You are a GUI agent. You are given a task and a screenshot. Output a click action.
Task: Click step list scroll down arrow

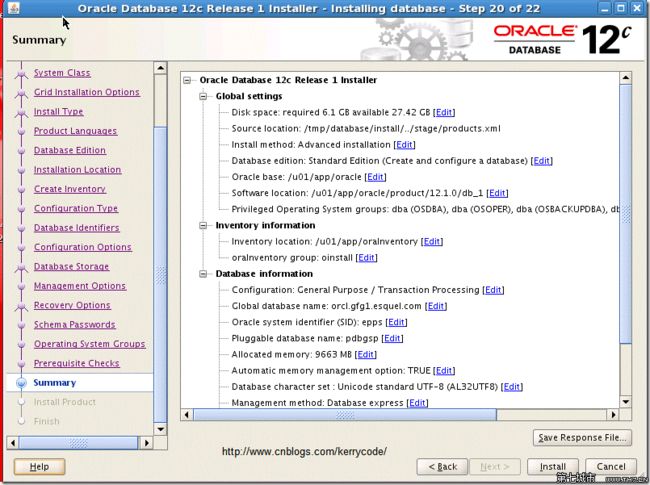(x=160, y=429)
